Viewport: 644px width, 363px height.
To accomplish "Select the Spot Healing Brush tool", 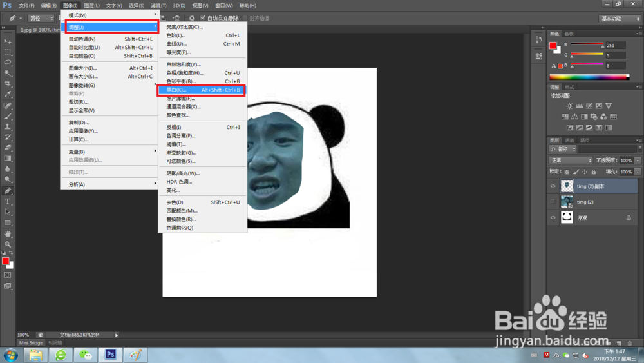I will (7, 106).
